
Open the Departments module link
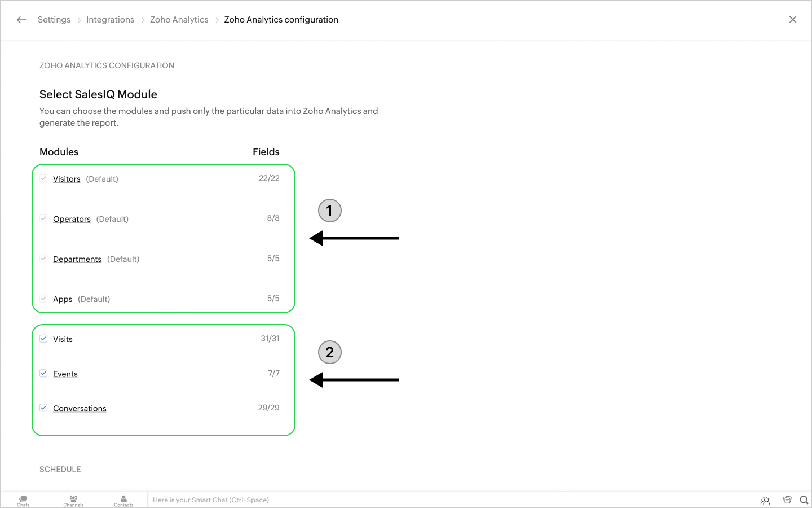click(x=77, y=259)
